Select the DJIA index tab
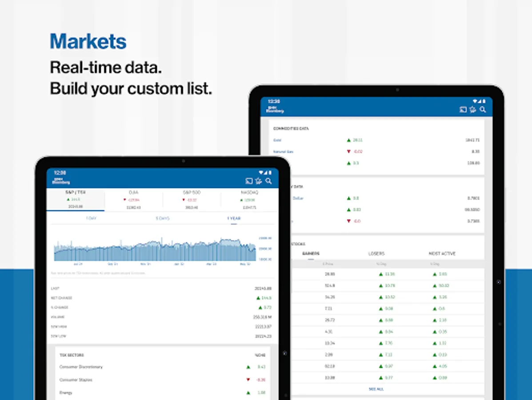Screen dimensions: 532x400 pyautogui.click(x=134, y=200)
